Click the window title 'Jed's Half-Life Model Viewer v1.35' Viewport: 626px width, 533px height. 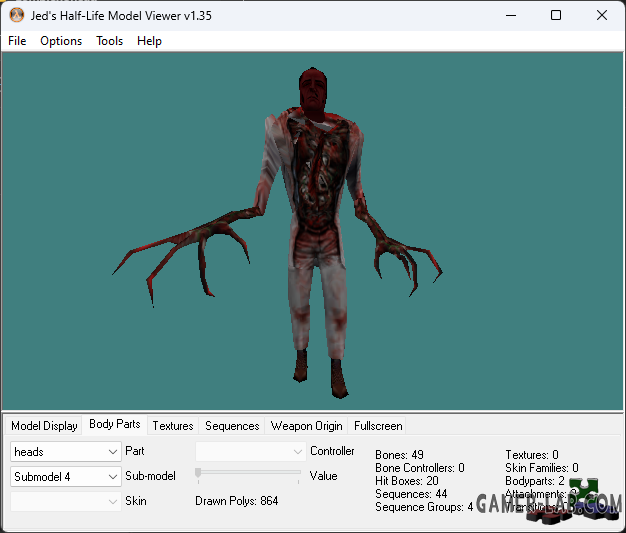121,16
